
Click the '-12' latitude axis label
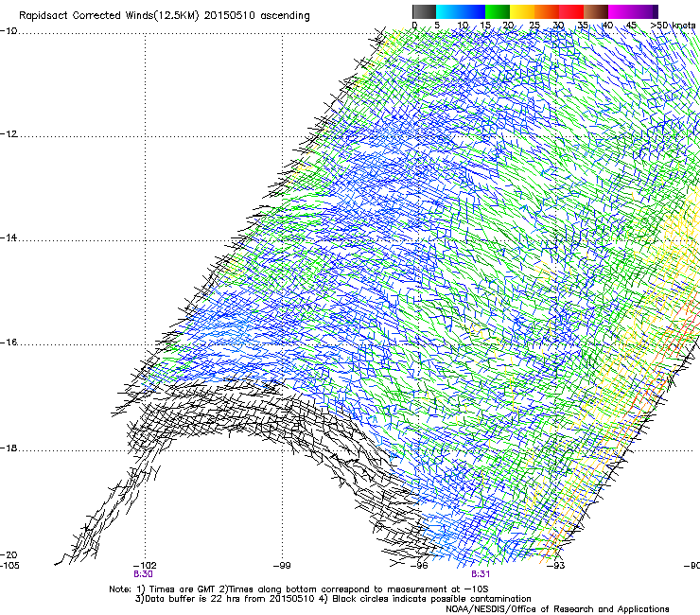click(9, 134)
